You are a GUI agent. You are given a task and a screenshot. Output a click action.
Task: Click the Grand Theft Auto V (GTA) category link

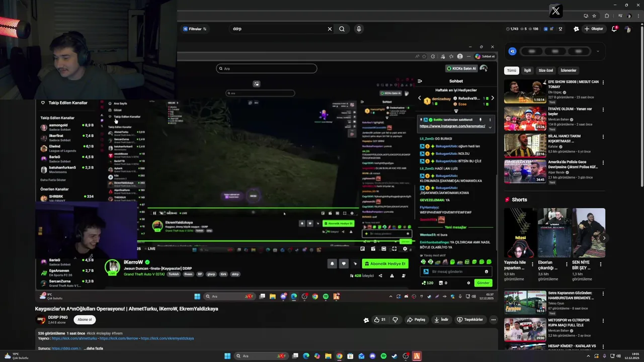(x=144, y=274)
